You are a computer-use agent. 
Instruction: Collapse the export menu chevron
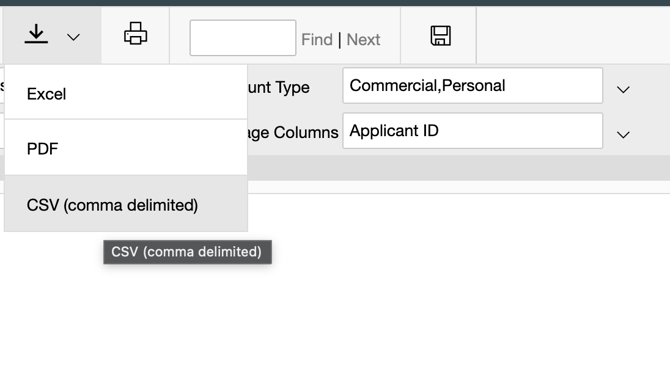pyautogui.click(x=73, y=38)
